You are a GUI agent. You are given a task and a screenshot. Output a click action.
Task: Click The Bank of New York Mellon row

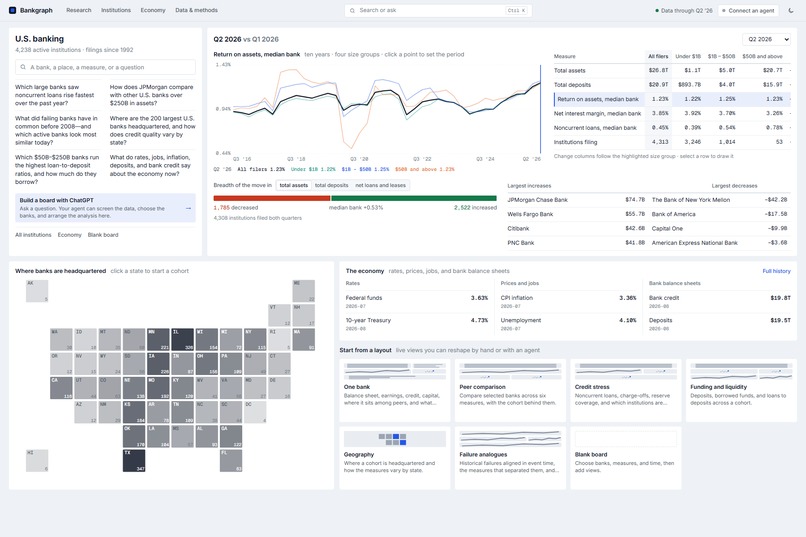tap(720, 200)
